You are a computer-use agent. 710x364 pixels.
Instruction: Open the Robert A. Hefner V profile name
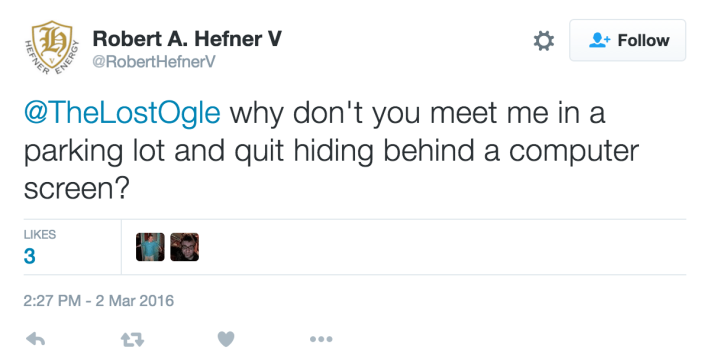click(x=187, y=39)
